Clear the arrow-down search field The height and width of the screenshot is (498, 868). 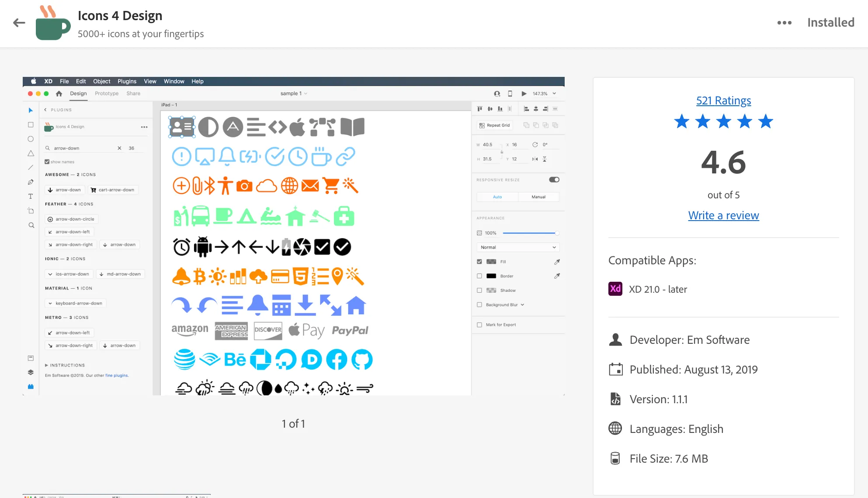pos(119,148)
